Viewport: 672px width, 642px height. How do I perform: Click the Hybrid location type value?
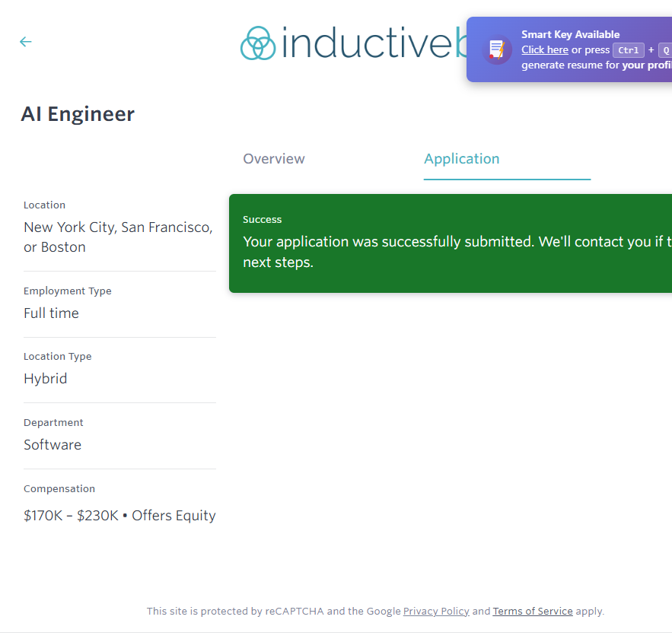[x=46, y=379]
